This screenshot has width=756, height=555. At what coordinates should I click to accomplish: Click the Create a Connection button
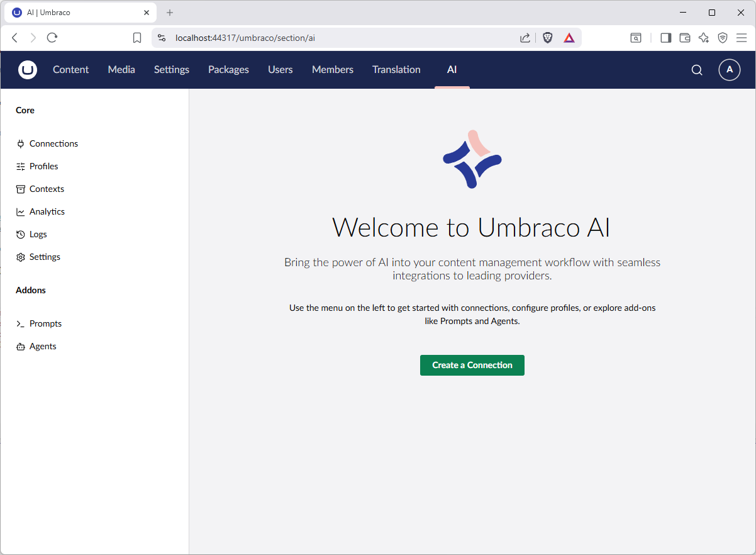(x=472, y=365)
